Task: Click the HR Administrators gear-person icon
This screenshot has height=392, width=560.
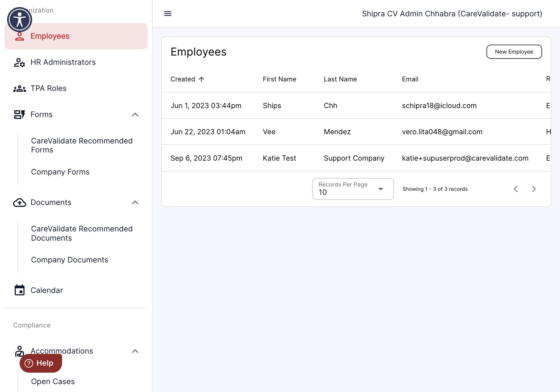Action: click(20, 62)
